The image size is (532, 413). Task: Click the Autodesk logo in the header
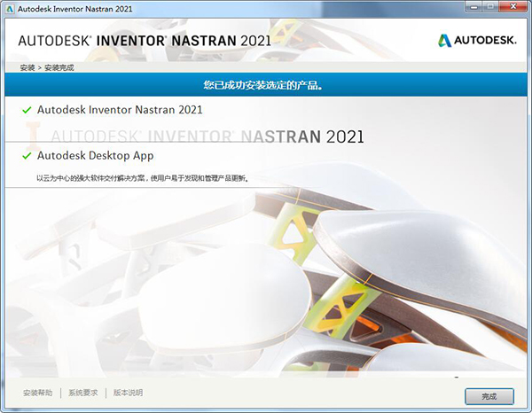pos(477,41)
